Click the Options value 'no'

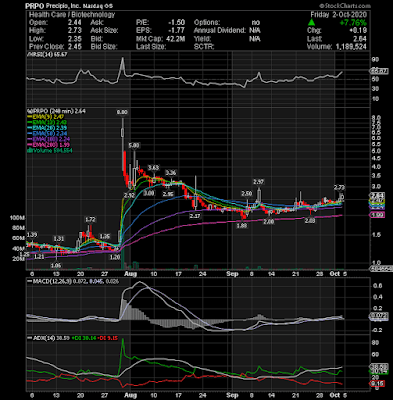pyautogui.click(x=256, y=23)
